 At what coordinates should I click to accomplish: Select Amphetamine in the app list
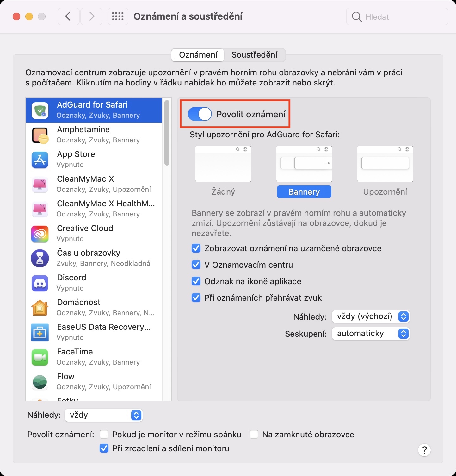[x=94, y=135]
